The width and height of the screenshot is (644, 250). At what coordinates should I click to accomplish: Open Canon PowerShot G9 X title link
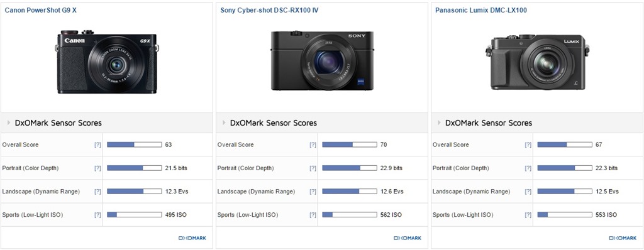coord(41,10)
